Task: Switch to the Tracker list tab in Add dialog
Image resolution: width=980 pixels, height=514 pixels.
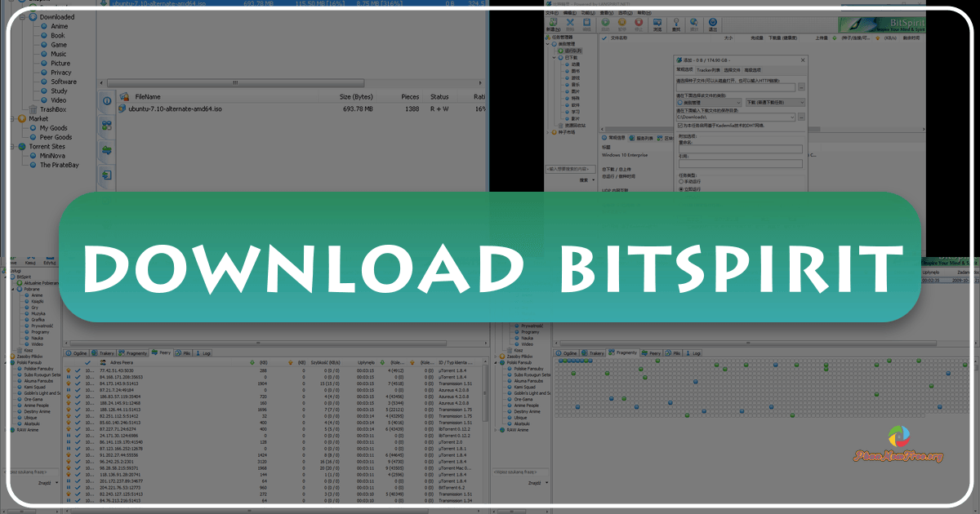Action: (710, 69)
